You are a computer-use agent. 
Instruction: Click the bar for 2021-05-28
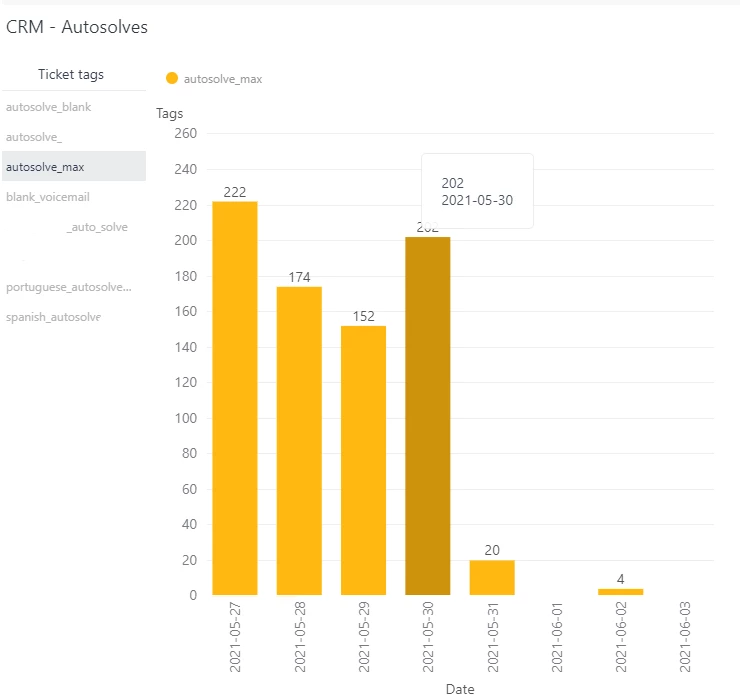(x=299, y=441)
